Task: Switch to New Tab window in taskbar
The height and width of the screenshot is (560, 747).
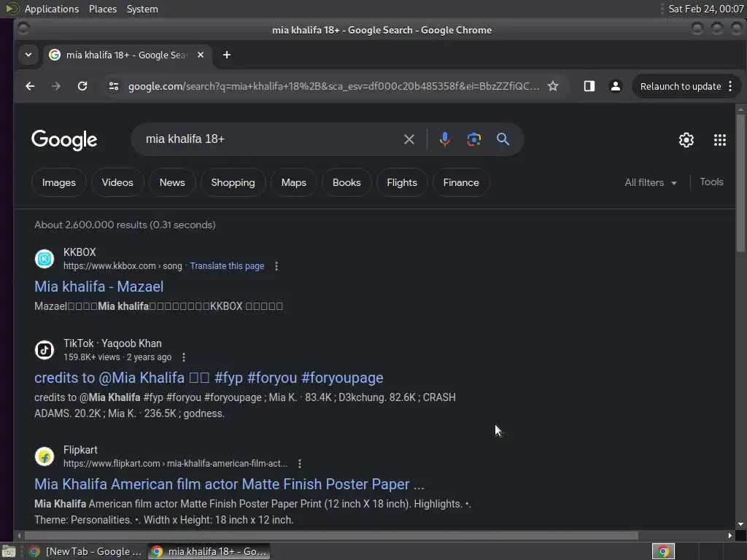Action: pos(86,551)
